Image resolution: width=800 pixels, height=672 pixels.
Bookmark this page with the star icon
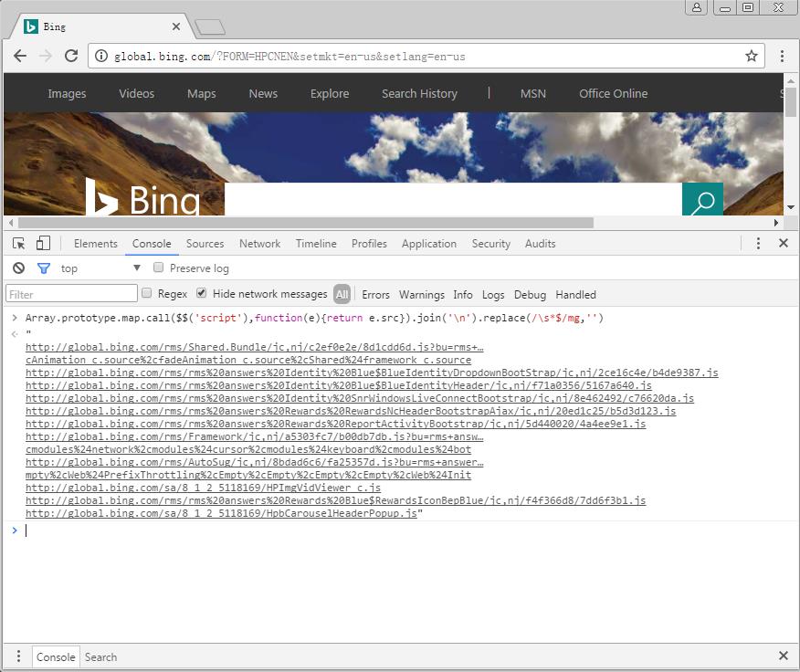tap(751, 56)
